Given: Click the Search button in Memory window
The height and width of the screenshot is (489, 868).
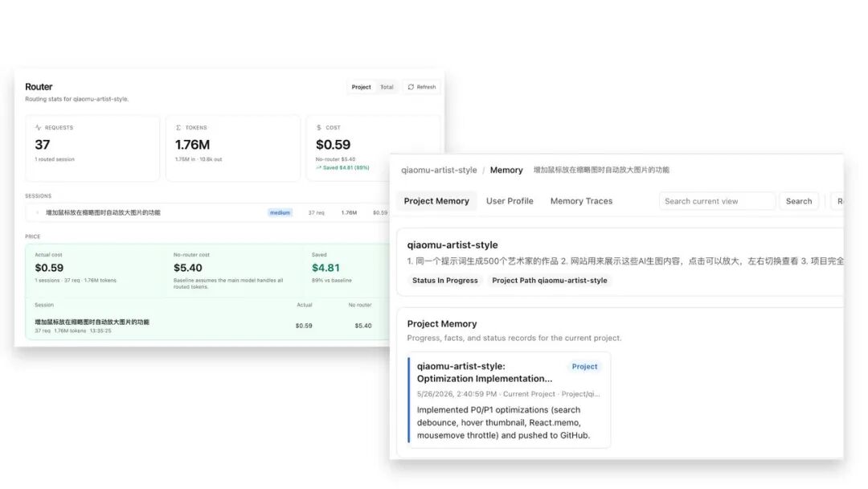Looking at the screenshot, I should pos(799,201).
